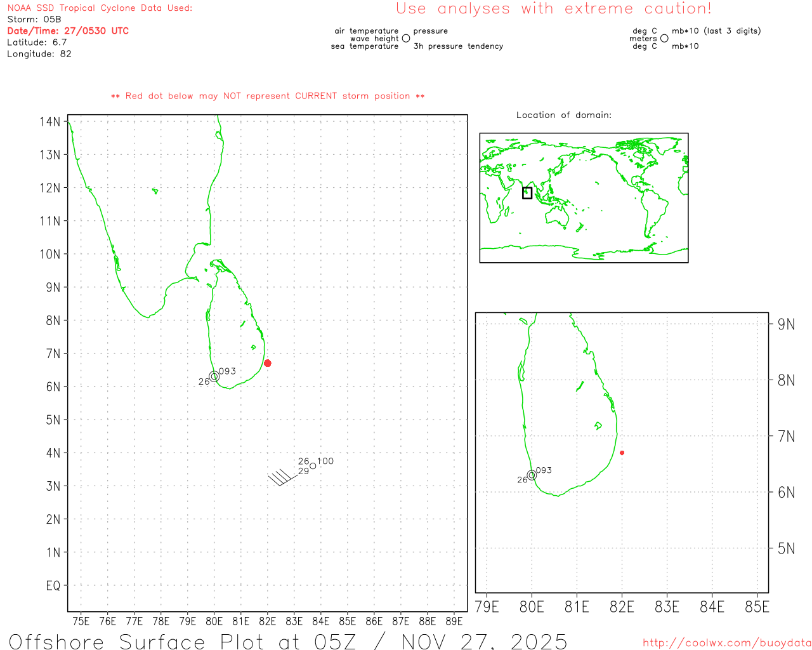Click the red storm dot on zoomed inset map
Screen dimensions: 812x650
click(622, 453)
